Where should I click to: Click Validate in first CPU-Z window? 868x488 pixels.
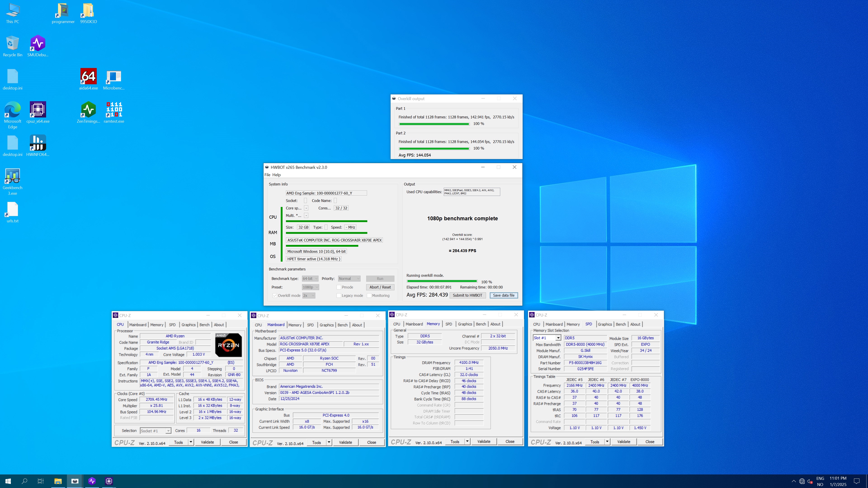coord(207,442)
